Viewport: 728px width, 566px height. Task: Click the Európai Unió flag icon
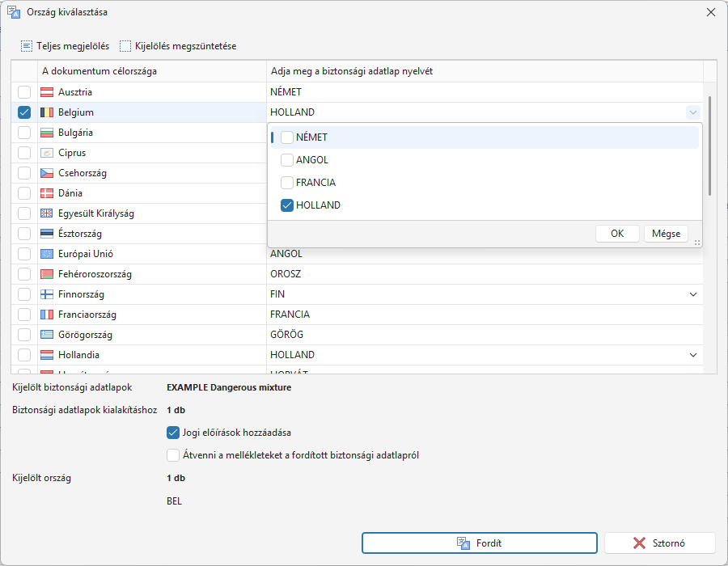point(47,254)
